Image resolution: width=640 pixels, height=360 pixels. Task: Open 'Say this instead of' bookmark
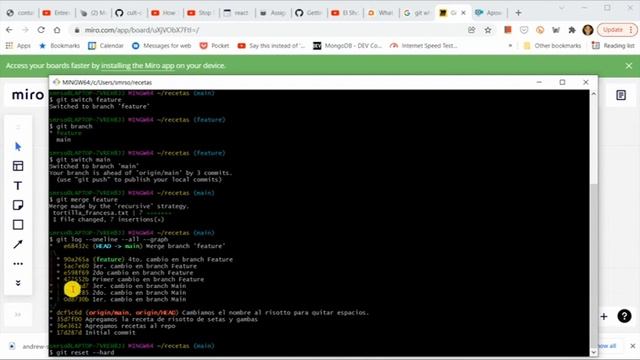pos(271,46)
